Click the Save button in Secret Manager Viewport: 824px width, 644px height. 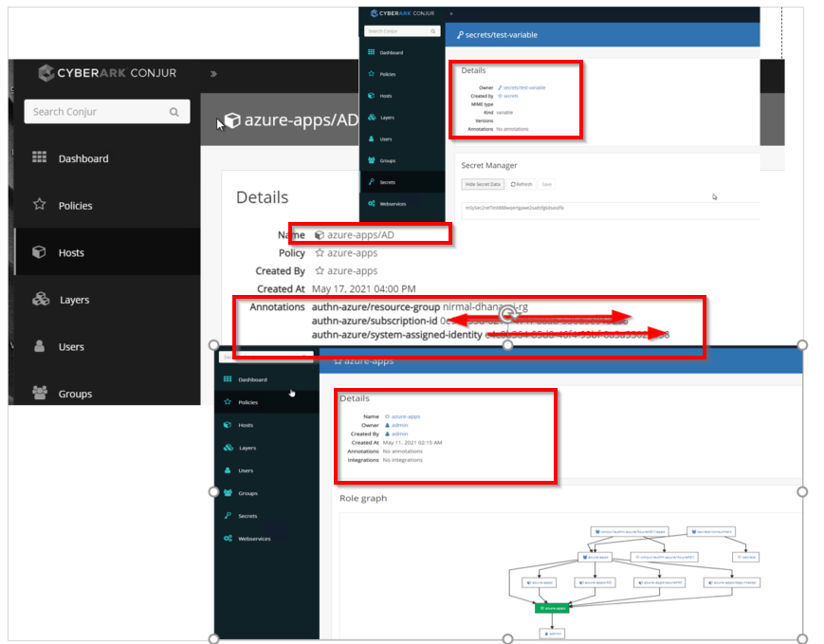[546, 185]
